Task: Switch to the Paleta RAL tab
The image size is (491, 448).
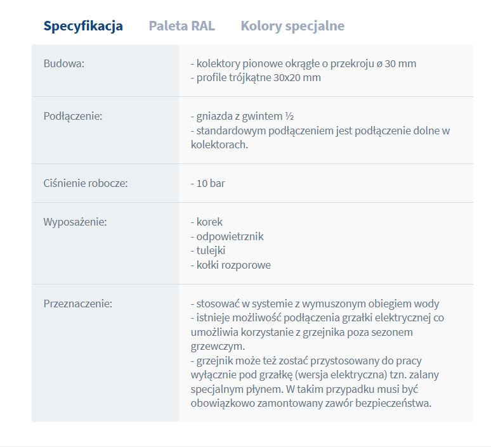Action: point(181,26)
